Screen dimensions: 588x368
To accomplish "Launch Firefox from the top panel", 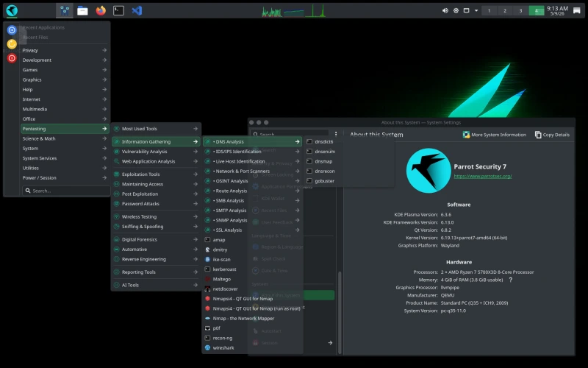I will pos(101,10).
